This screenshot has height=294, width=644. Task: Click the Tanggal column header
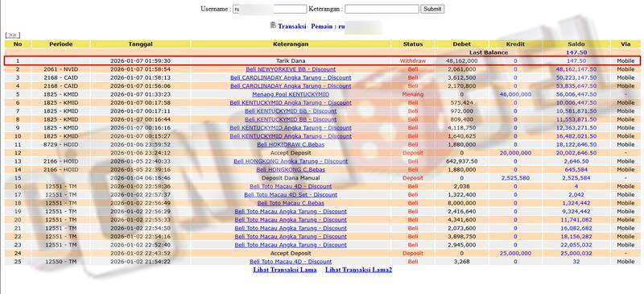140,44
